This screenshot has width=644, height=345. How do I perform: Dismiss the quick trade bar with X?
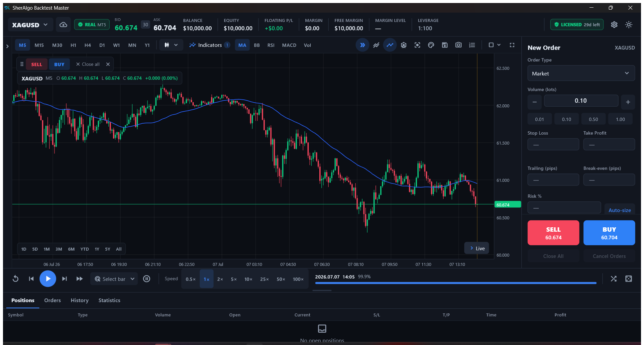tap(108, 64)
